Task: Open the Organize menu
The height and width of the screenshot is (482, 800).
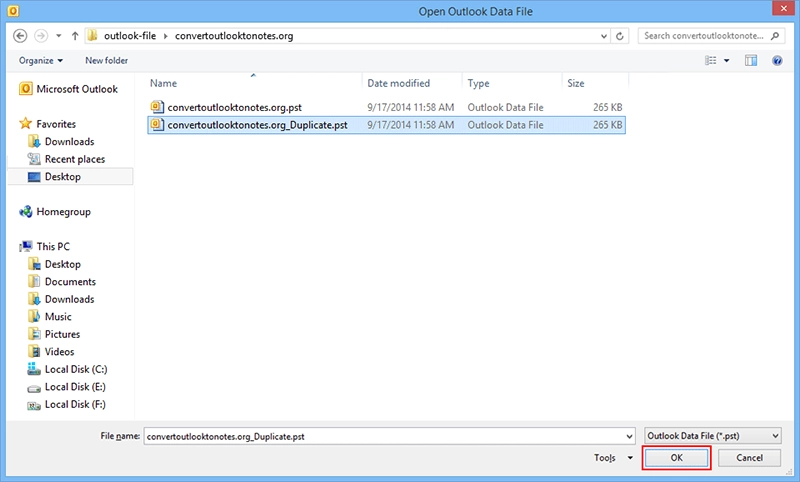Action: [x=41, y=60]
